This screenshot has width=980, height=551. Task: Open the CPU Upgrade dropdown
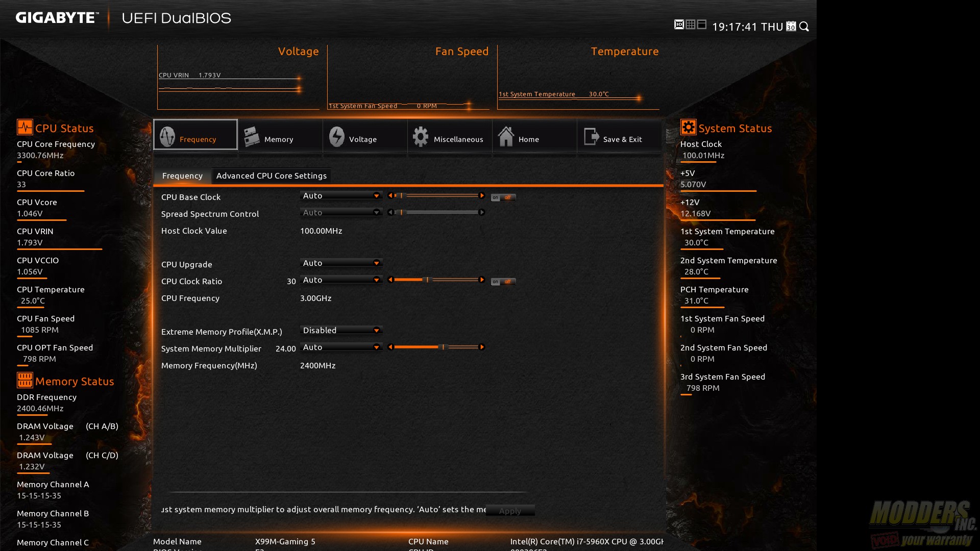click(x=341, y=263)
